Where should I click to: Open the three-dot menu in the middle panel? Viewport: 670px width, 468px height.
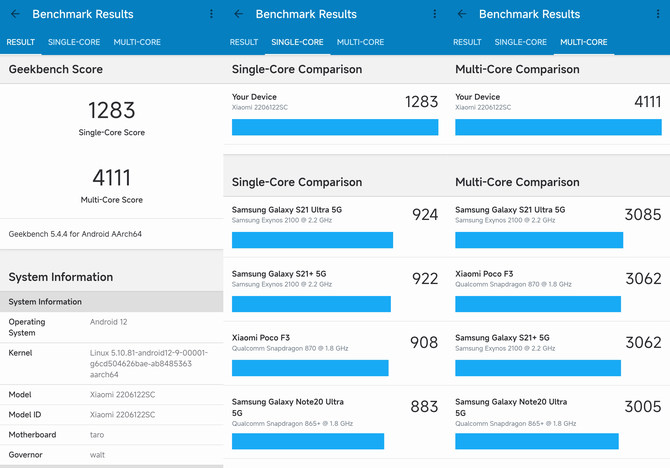[434, 14]
